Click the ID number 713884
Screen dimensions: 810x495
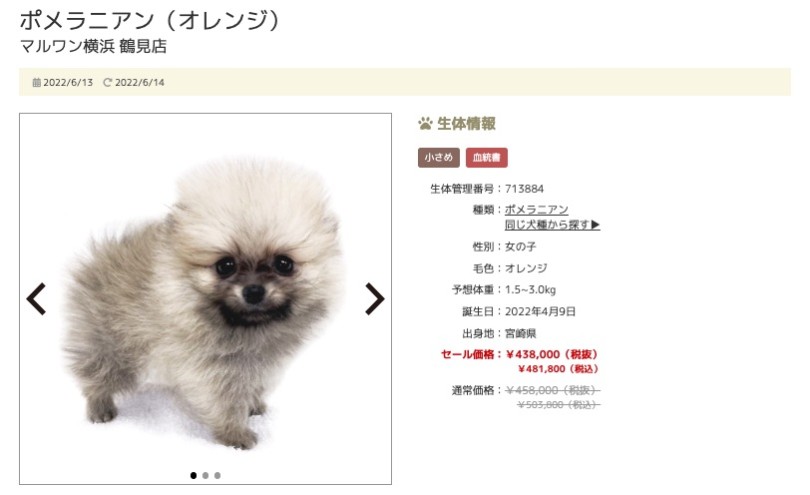click(524, 189)
